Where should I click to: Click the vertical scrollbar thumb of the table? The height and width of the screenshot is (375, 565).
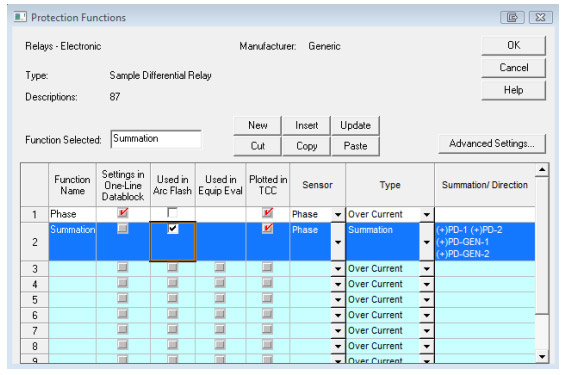[542, 245]
